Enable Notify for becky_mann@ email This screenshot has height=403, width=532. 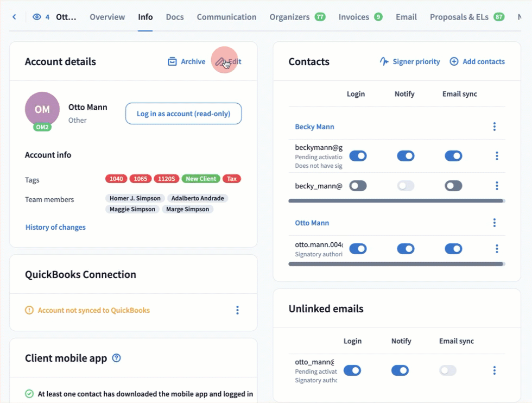point(406,186)
